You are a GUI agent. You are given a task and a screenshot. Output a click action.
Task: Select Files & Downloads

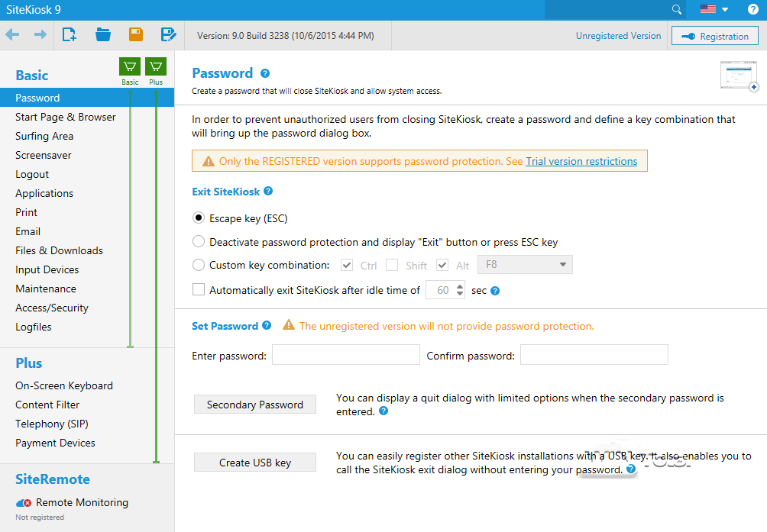59,250
